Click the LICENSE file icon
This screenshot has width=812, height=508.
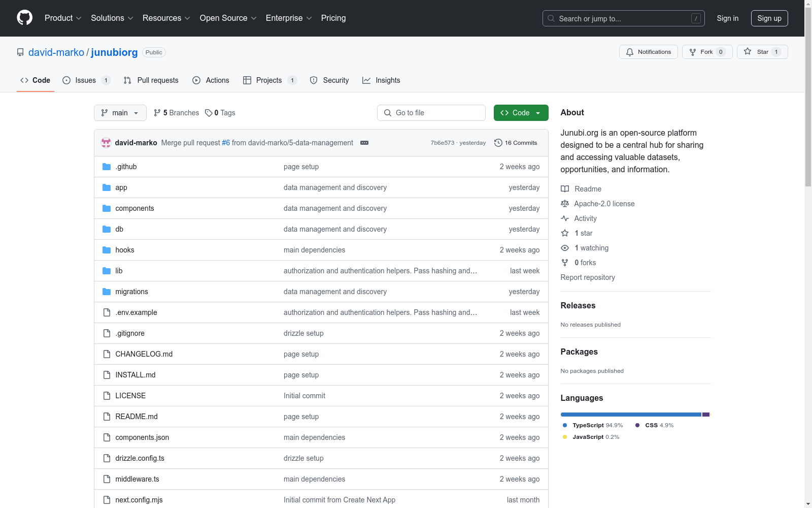pos(107,396)
